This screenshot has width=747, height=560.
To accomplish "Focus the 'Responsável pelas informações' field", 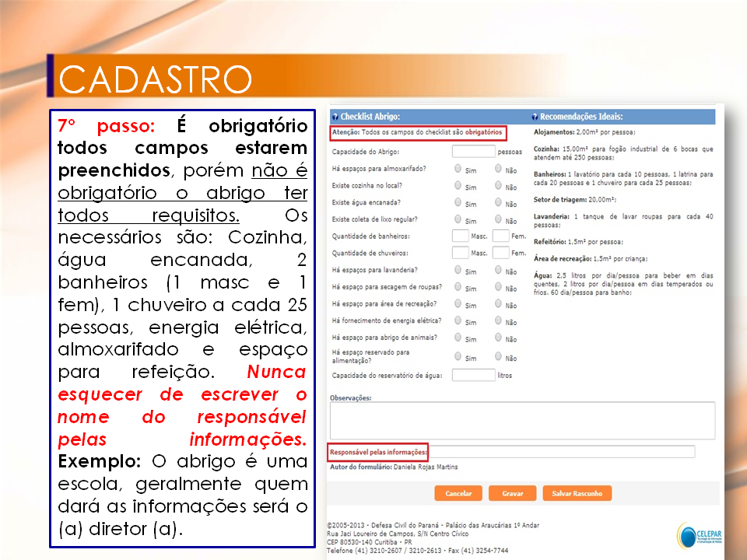I will click(562, 452).
